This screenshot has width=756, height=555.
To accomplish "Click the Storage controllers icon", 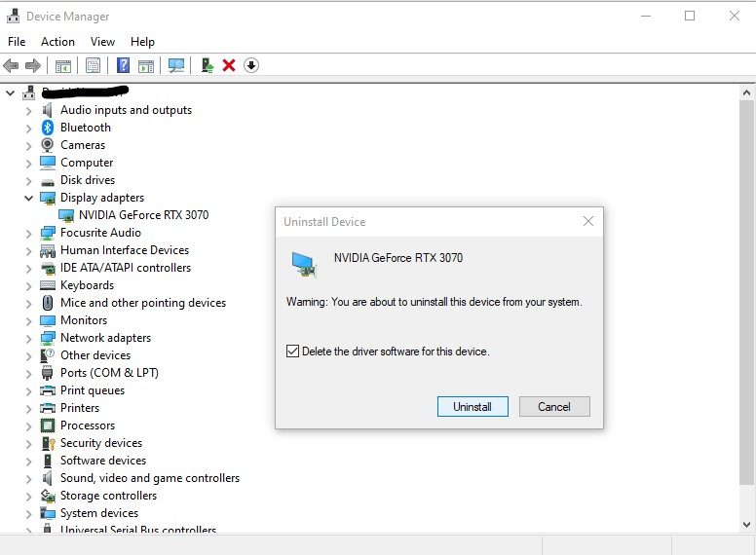I will click(47, 496).
